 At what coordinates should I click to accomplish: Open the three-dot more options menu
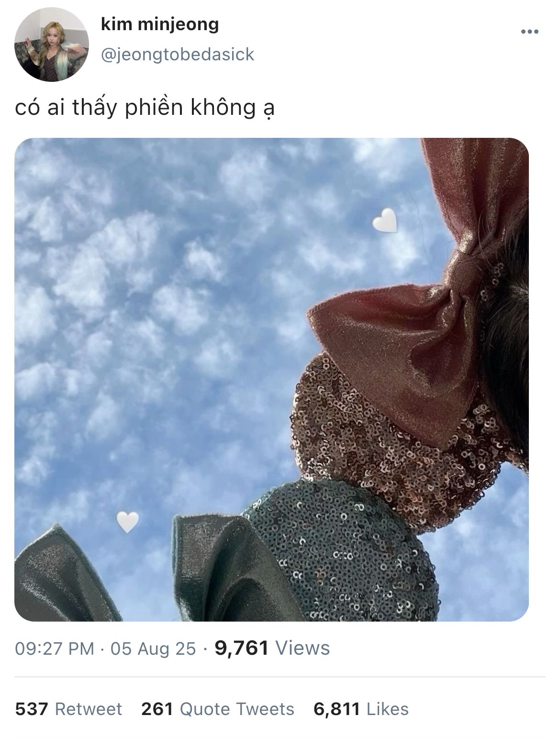click(x=530, y=32)
